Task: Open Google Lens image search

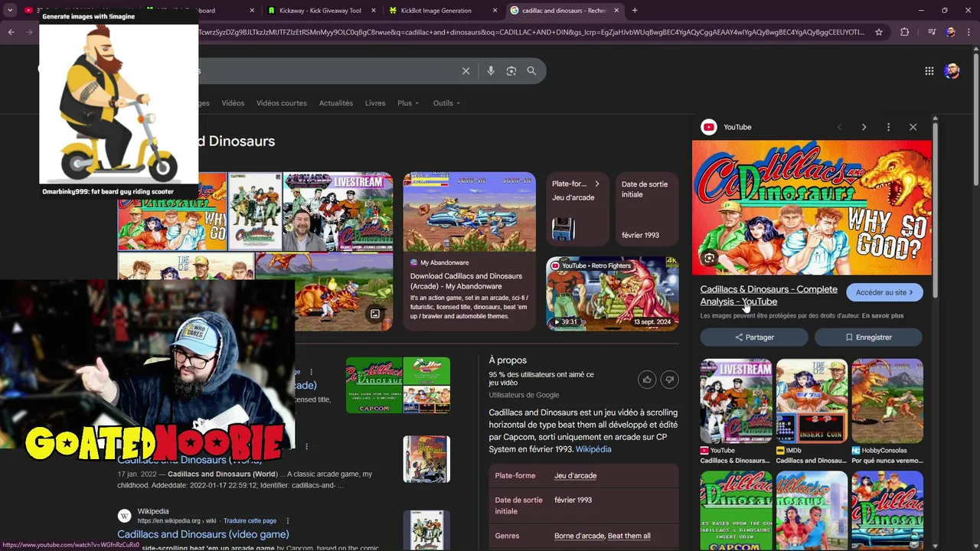Action: (511, 71)
